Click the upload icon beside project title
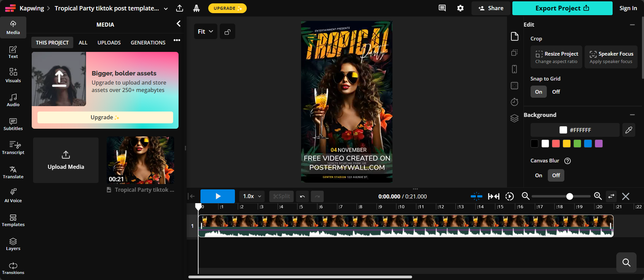The width and height of the screenshot is (644, 280). click(180, 8)
